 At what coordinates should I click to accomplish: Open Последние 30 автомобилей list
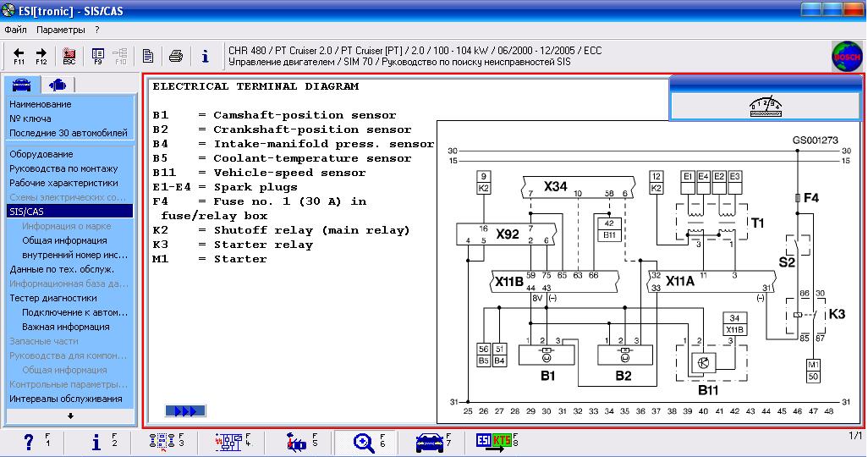pos(69,133)
